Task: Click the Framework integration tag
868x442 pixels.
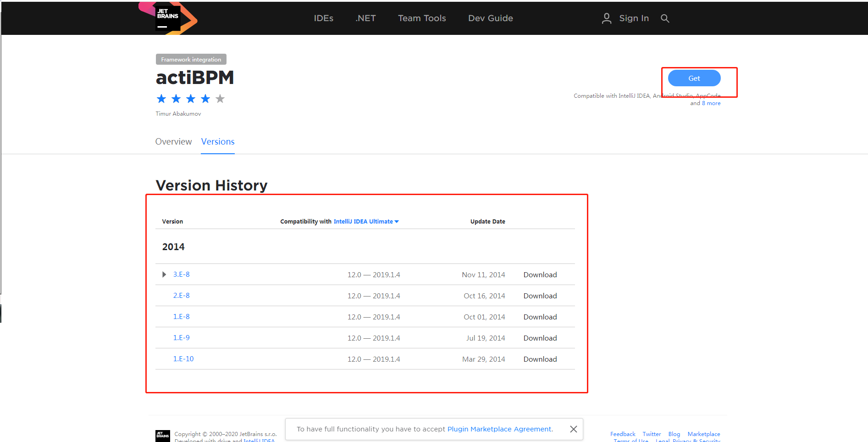Action: click(191, 60)
